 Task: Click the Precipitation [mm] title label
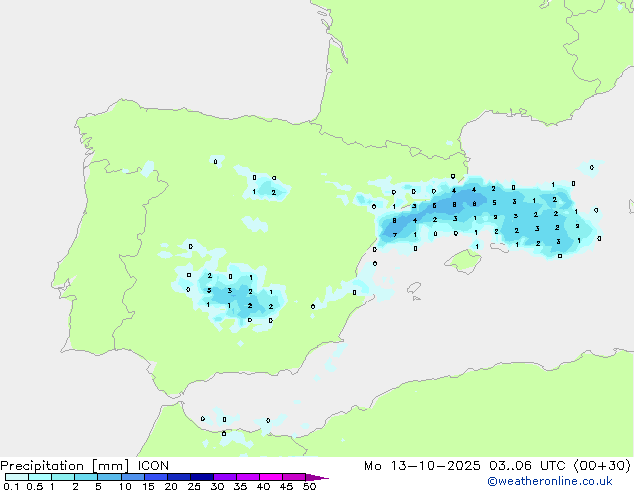click(60, 466)
